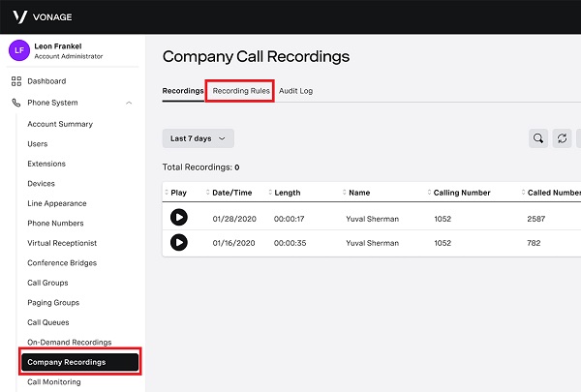Sort by Length column header

[287, 193]
